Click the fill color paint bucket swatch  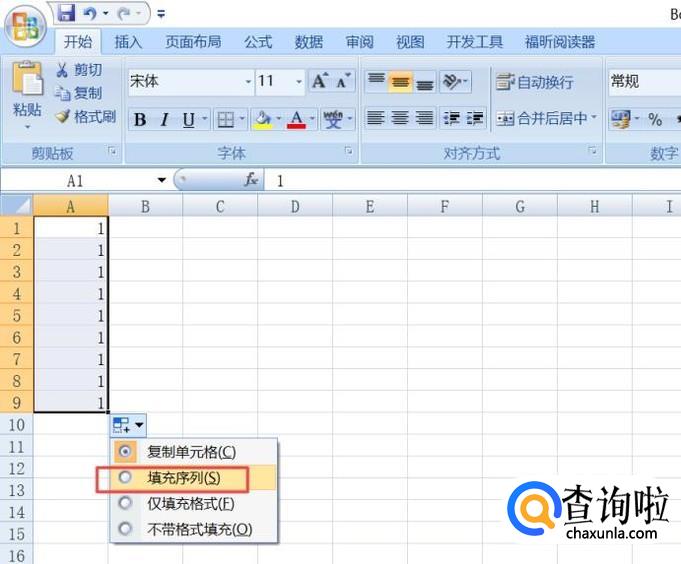point(262,120)
